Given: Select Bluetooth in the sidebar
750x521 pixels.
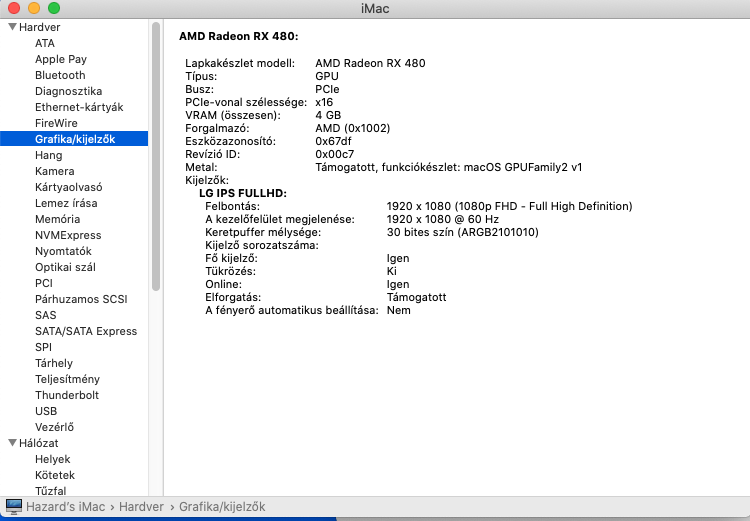Looking at the screenshot, I should click(x=60, y=75).
